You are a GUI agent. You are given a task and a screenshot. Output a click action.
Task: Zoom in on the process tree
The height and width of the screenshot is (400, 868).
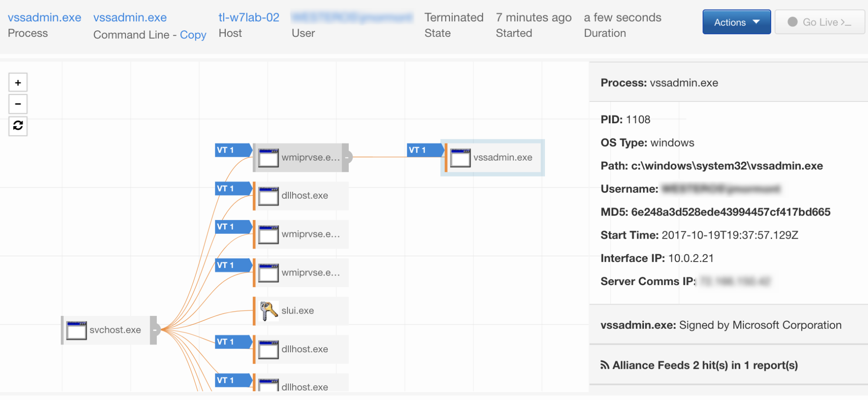click(18, 82)
